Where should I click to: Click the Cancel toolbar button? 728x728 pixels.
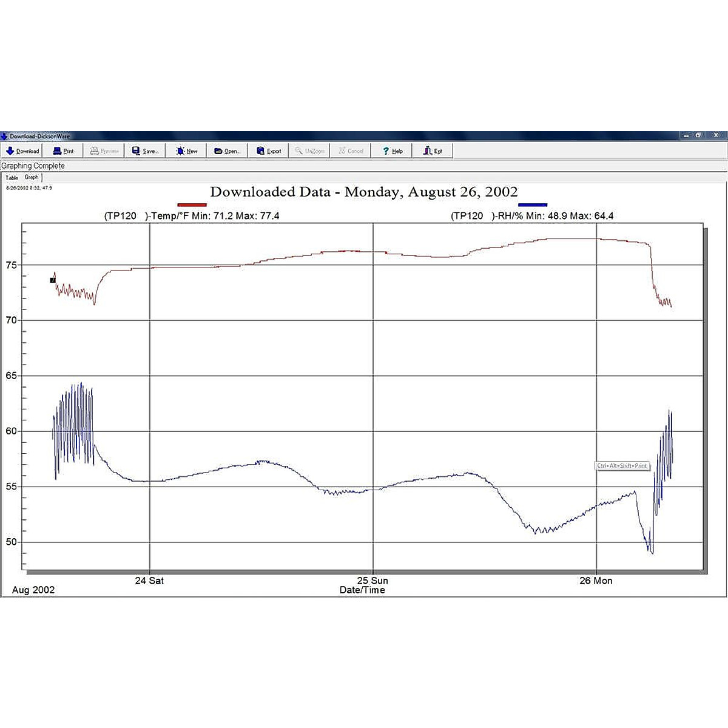pos(351,151)
